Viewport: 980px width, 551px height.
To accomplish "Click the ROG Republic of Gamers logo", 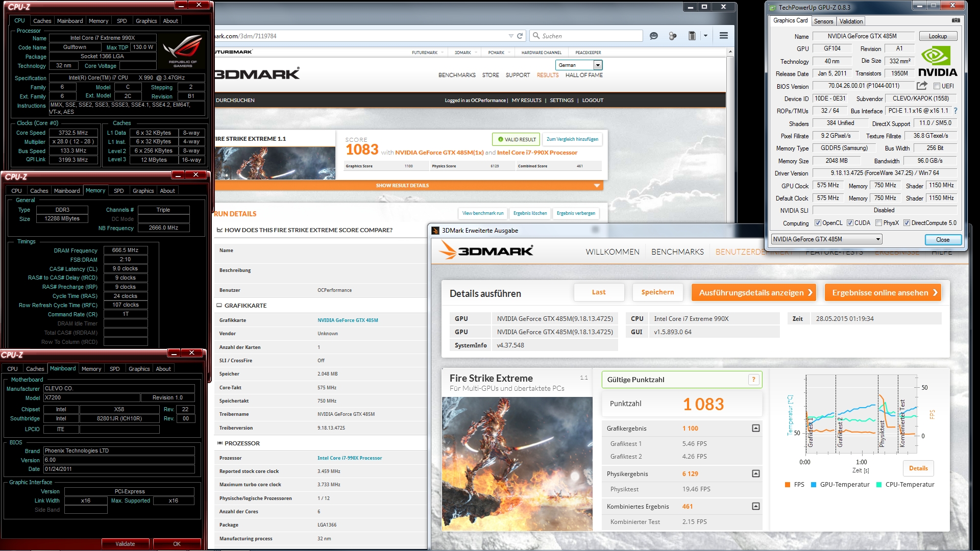I will pyautogui.click(x=183, y=50).
